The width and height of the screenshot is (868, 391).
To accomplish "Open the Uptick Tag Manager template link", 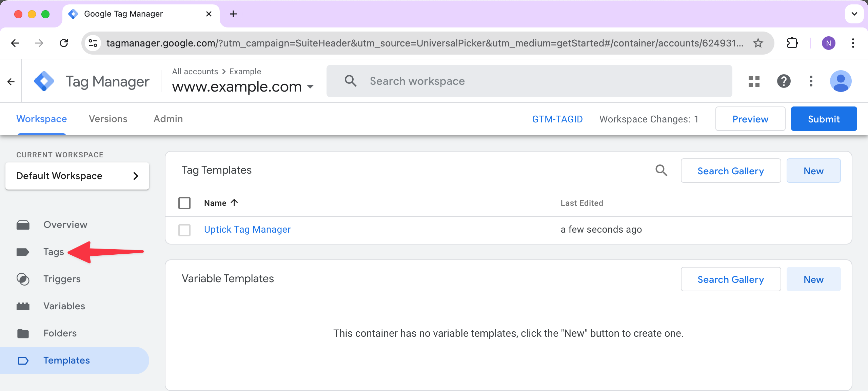I will point(247,230).
